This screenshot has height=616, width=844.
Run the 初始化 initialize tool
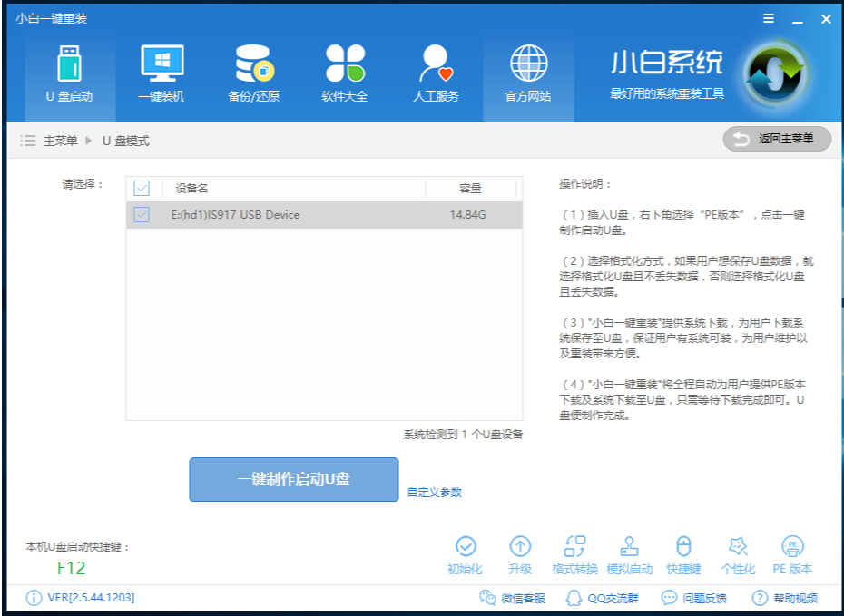click(x=466, y=554)
